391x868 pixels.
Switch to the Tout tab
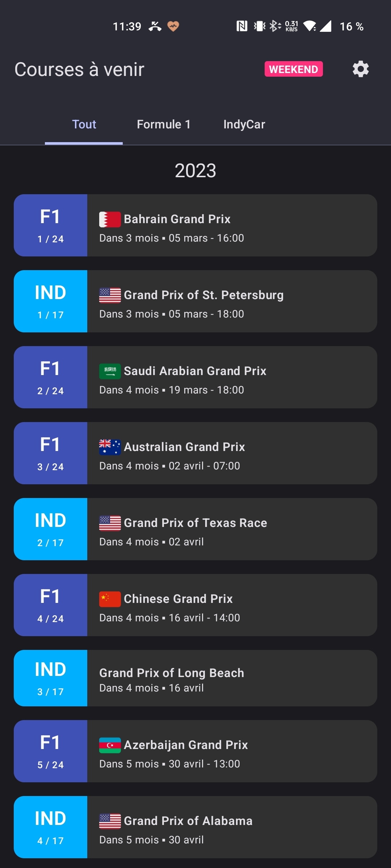[x=84, y=124]
